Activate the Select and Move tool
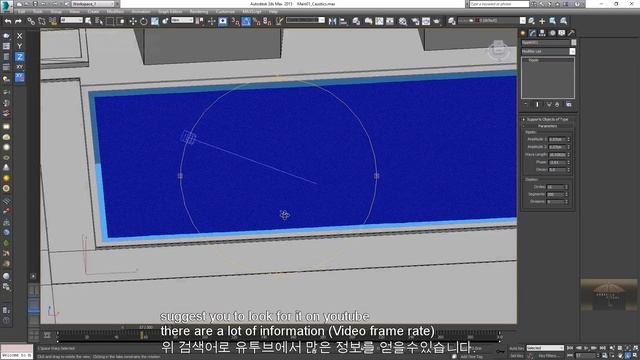Image resolution: width=640 pixels, height=360 pixels. coord(133,21)
